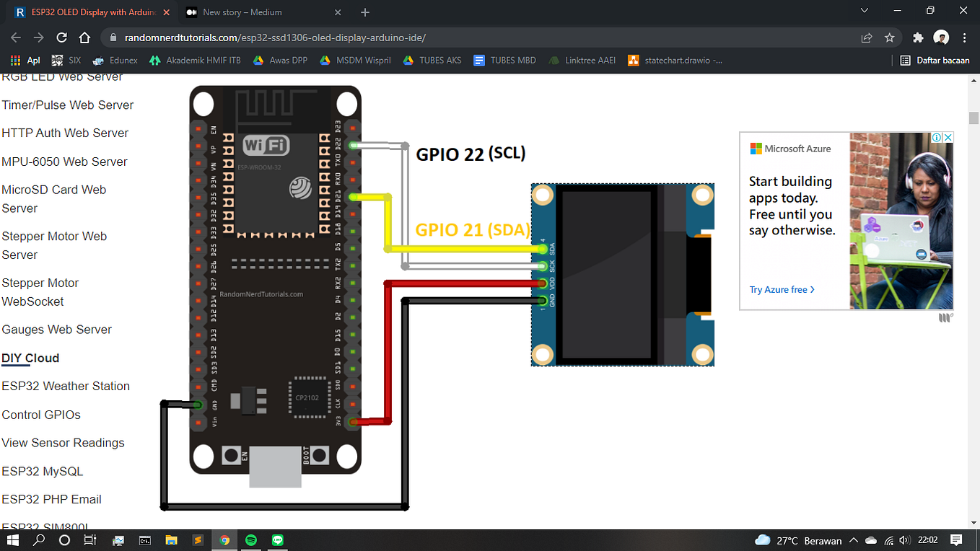This screenshot has height=551, width=980.
Task: Open the Chrome three-dot menu
Action: 965,37
